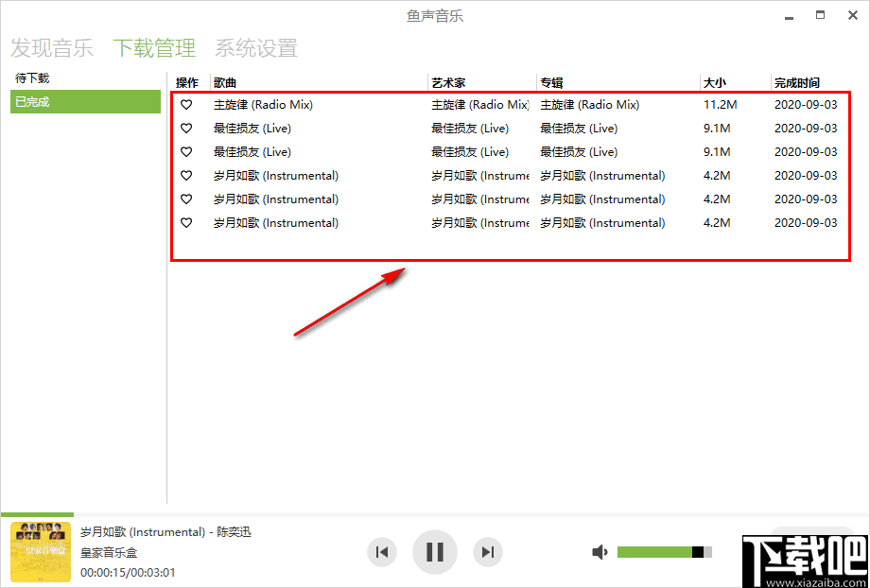Toggle favorite on second 岁月如歌 row
The image size is (870, 588).
click(x=185, y=199)
